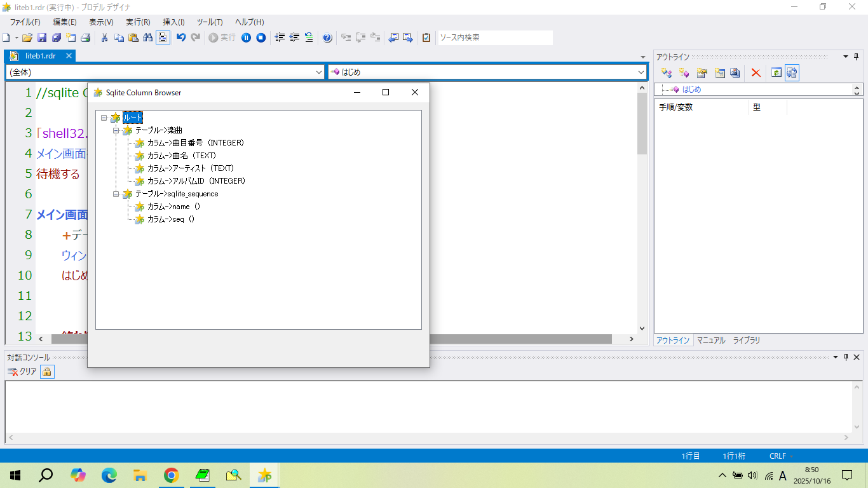Open the Outline panel options arrow
Viewport: 868px width, 488px height.
(846, 57)
